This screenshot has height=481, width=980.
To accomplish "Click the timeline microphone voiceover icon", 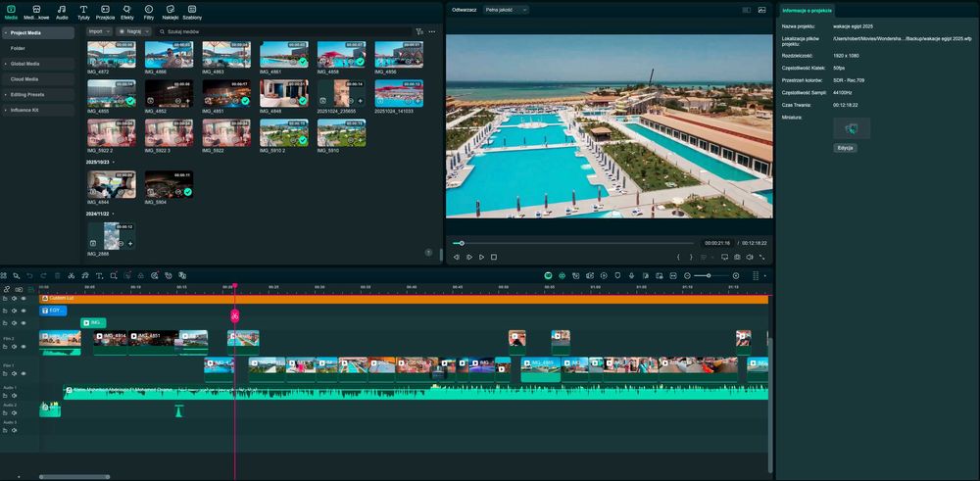I will coord(631,275).
